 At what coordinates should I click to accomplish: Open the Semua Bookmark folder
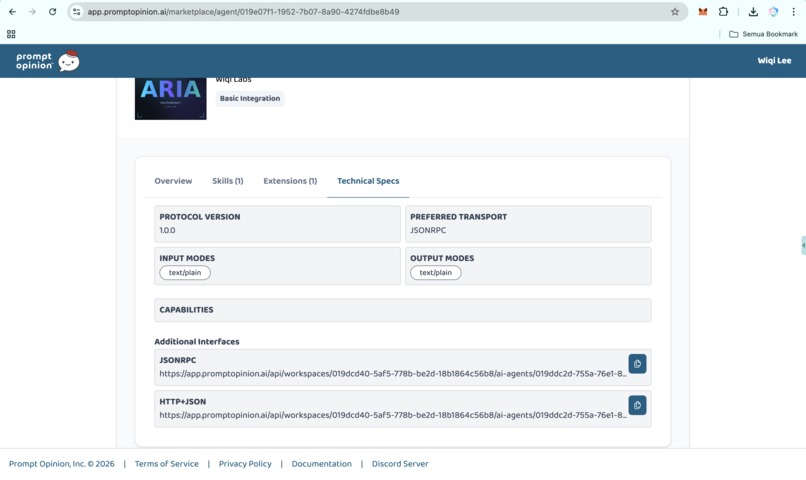coord(763,34)
